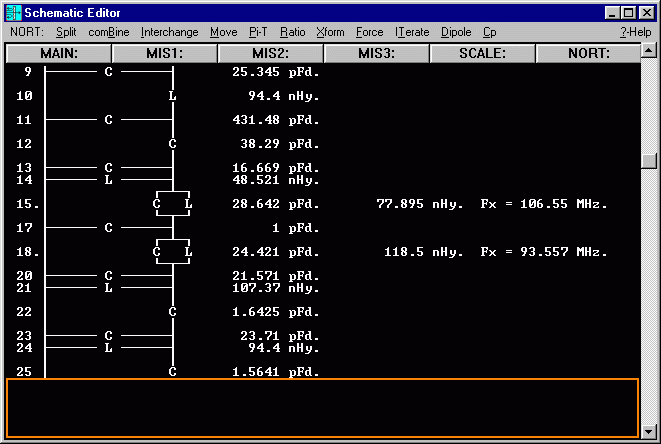Select the series inductor symbol at row 10
This screenshot has height=444, width=661.
click(x=173, y=96)
